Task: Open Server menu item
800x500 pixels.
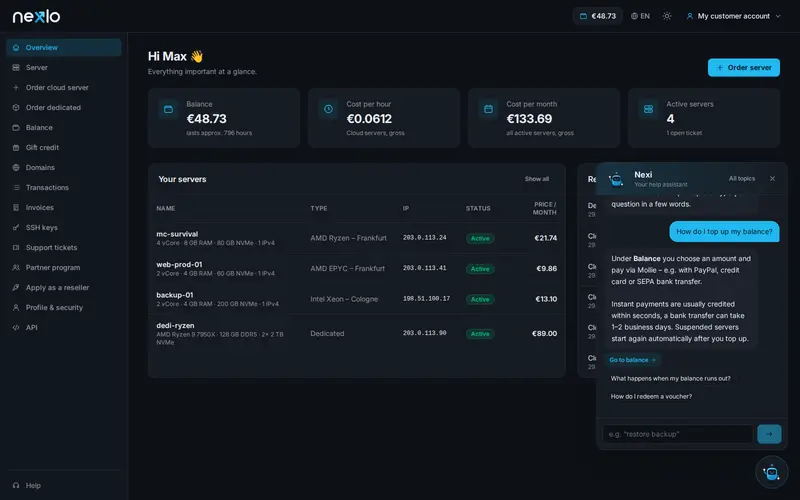Action: coord(64,67)
